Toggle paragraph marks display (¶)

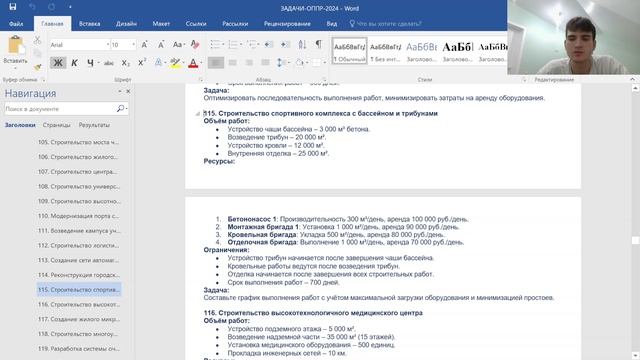[x=318, y=44]
